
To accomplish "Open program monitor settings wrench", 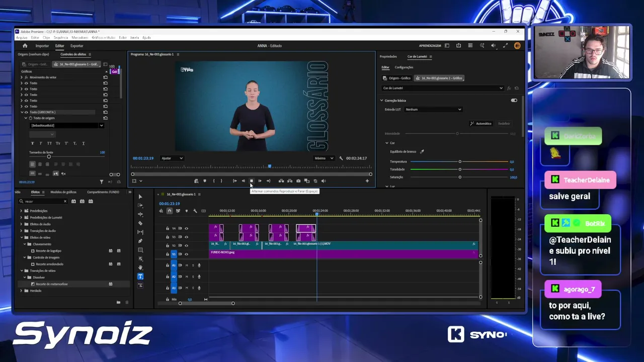I will (341, 158).
